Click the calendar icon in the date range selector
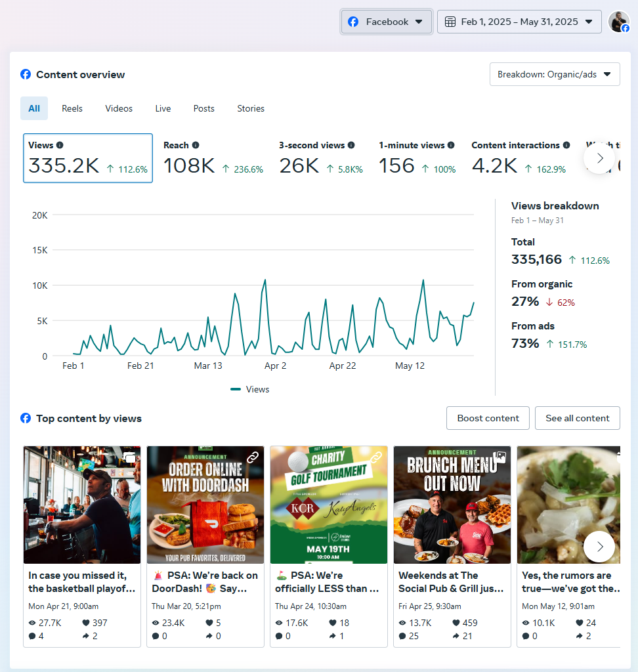 click(450, 21)
